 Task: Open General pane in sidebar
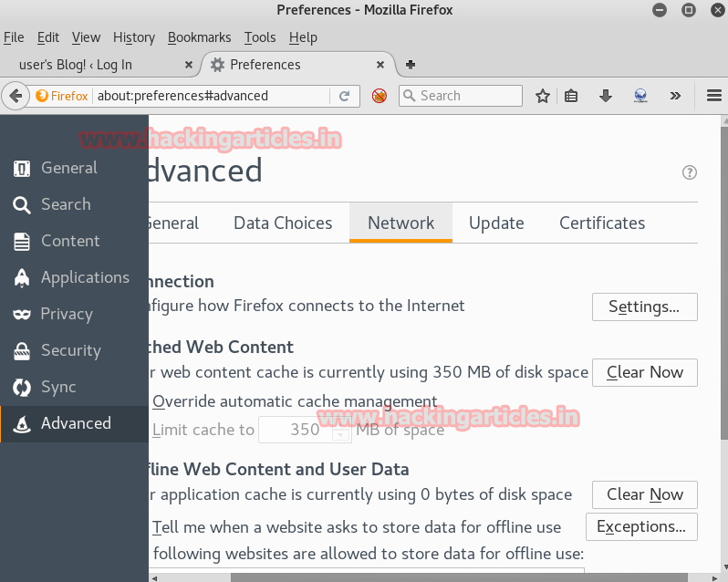point(74,168)
